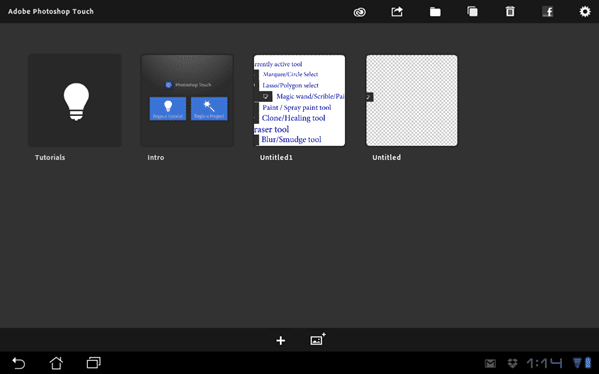Open the folder icon in top toolbar
The image size is (599, 374).
tap(435, 12)
